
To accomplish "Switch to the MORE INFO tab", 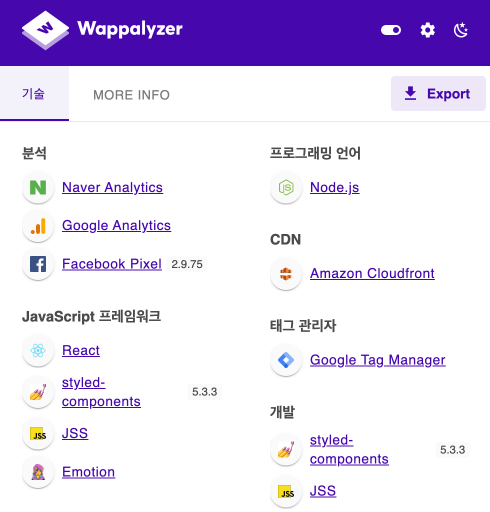I will pyautogui.click(x=131, y=95).
